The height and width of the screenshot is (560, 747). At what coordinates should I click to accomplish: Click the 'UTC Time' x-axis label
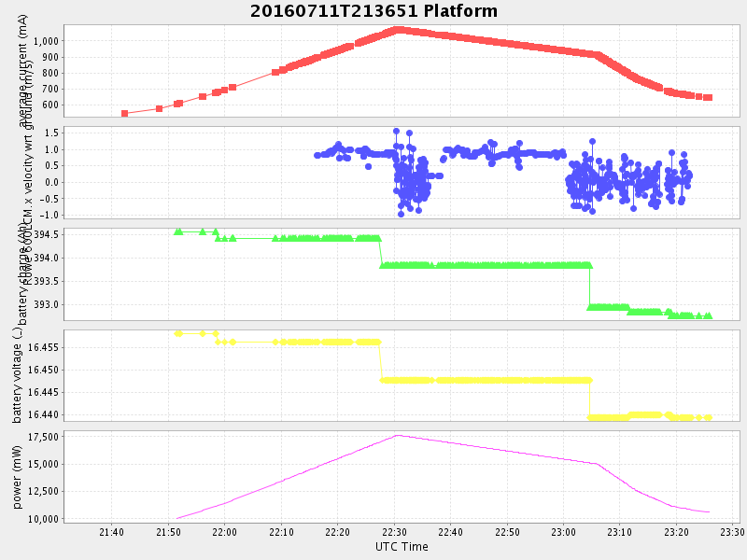coord(402,546)
